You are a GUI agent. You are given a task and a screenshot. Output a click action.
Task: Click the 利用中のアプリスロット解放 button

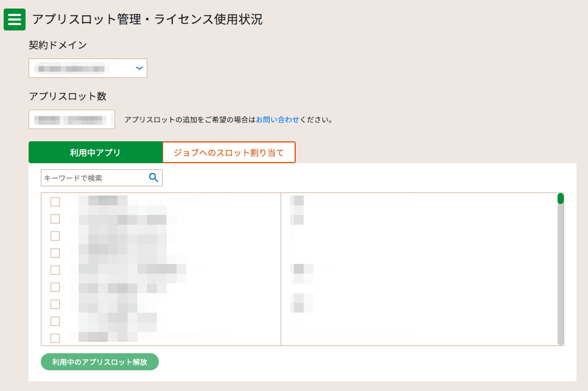(100, 362)
